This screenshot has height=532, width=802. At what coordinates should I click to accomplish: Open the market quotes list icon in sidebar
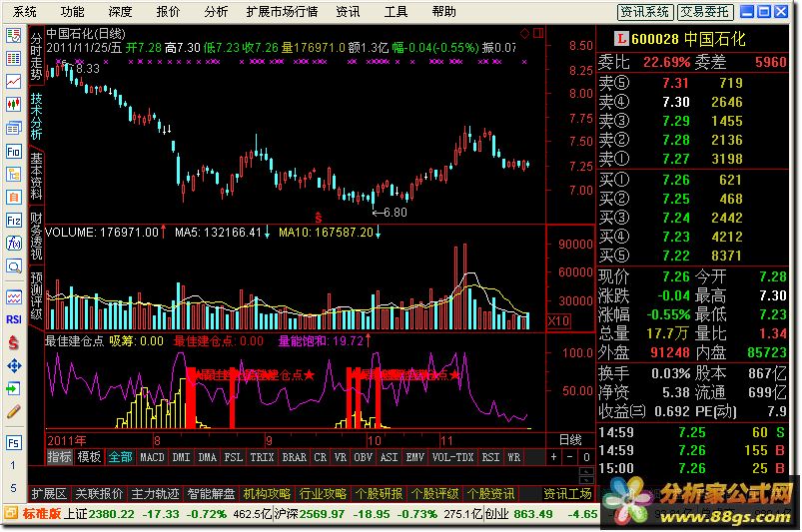coord(13,36)
